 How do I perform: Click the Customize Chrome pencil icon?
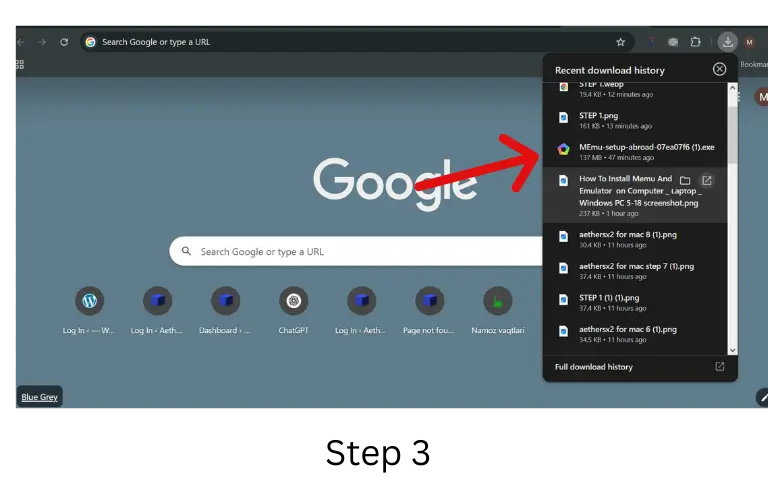[x=762, y=398]
